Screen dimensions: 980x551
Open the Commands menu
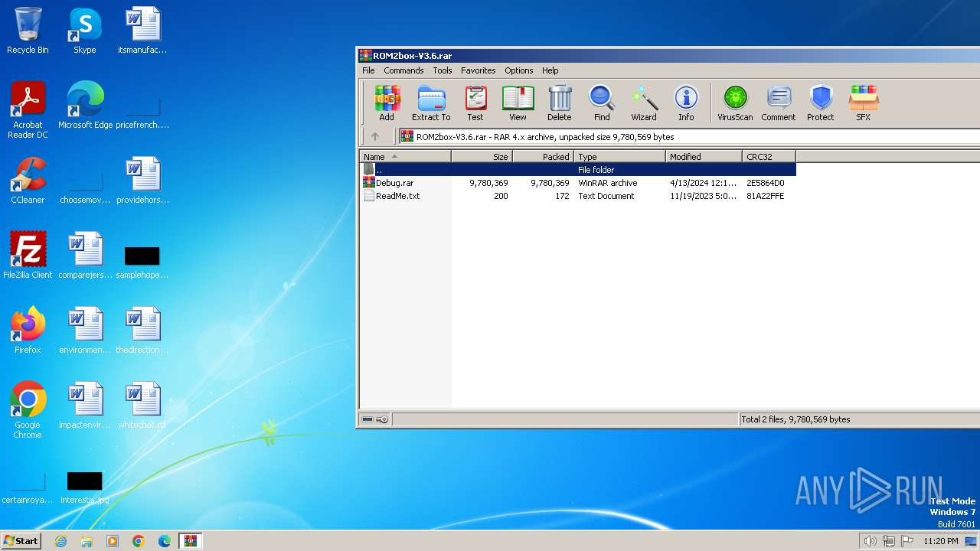tap(403, 70)
